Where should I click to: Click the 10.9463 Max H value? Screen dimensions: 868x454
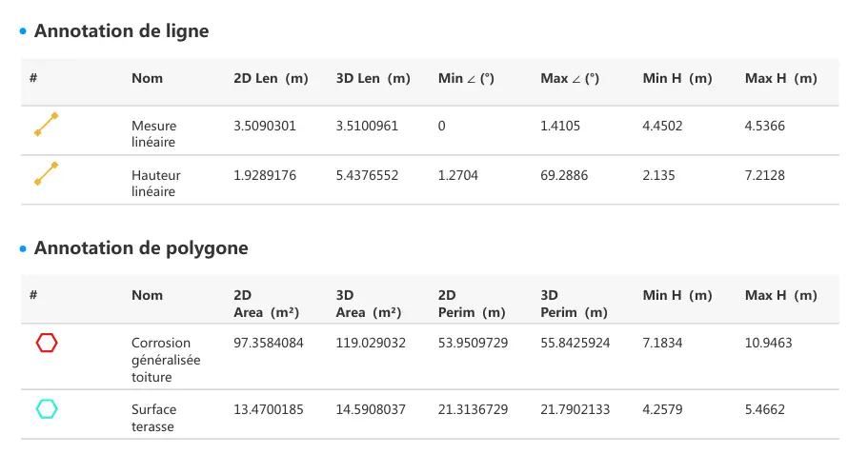tap(768, 343)
